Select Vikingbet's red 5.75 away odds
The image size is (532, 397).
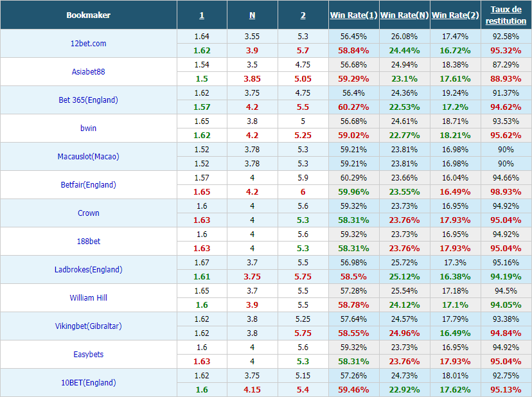coord(303,333)
